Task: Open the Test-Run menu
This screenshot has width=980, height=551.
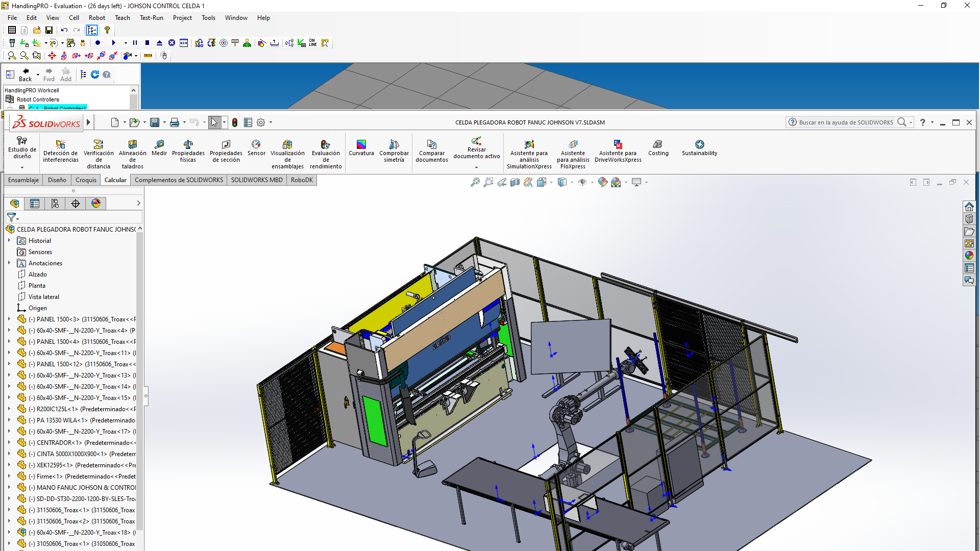Action: pos(151,18)
